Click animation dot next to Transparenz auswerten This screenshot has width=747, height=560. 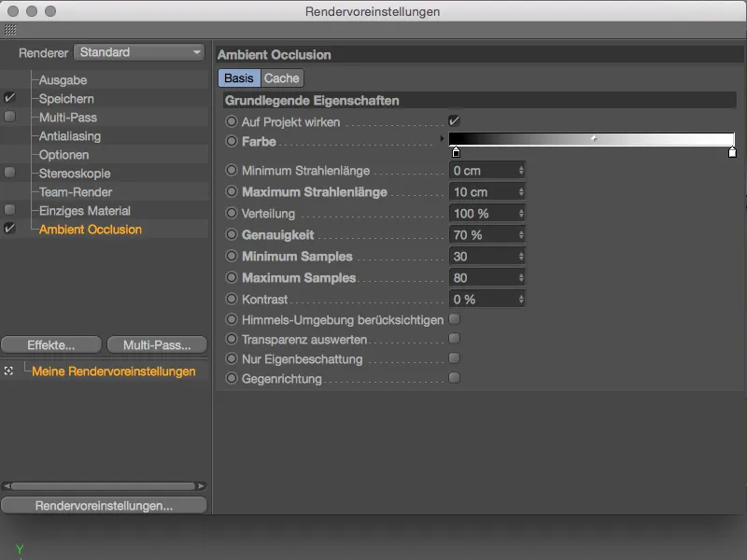231,339
